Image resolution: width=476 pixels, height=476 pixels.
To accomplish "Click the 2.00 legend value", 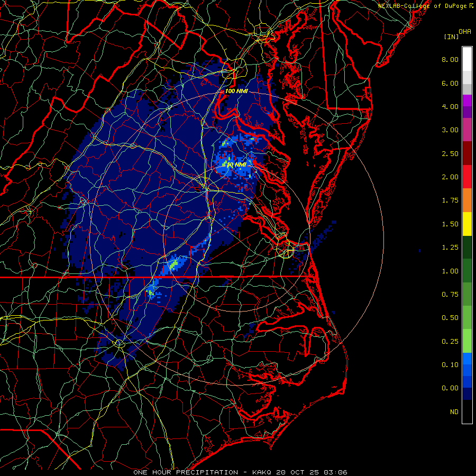I will [450, 177].
